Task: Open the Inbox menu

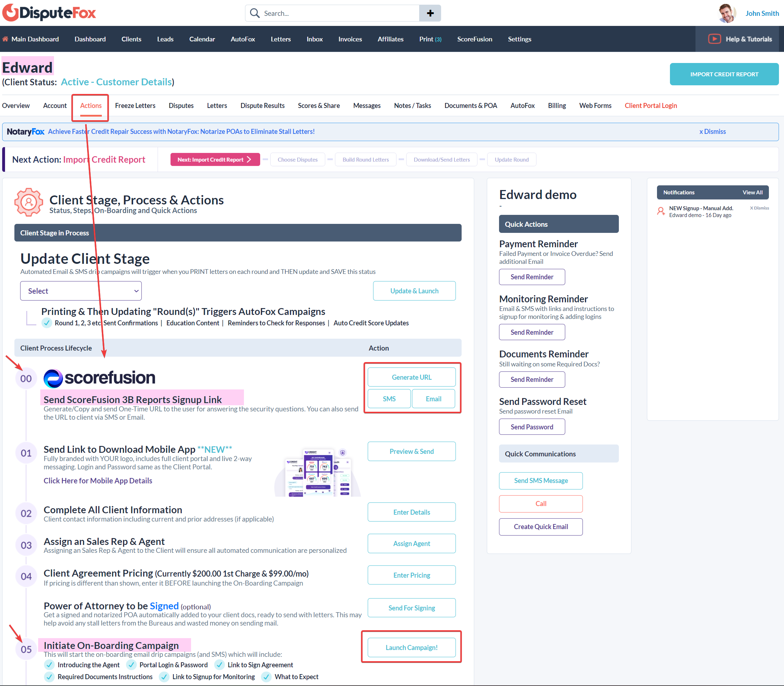Action: coord(314,39)
